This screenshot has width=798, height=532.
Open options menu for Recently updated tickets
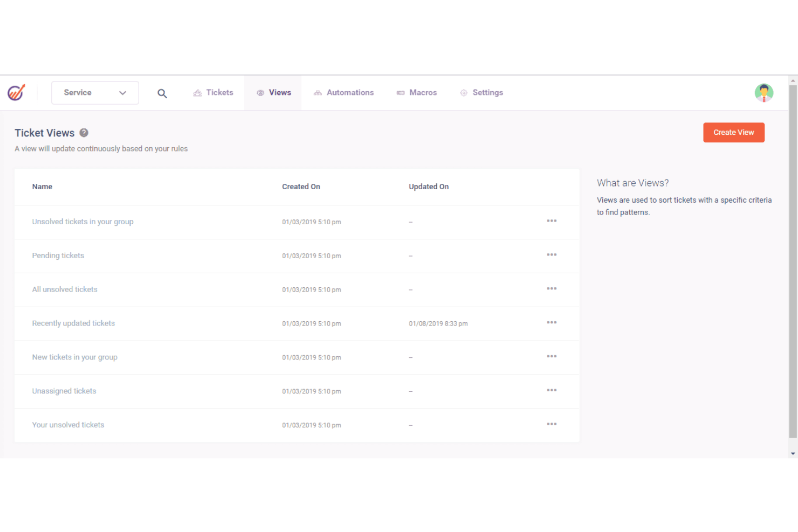click(x=552, y=322)
